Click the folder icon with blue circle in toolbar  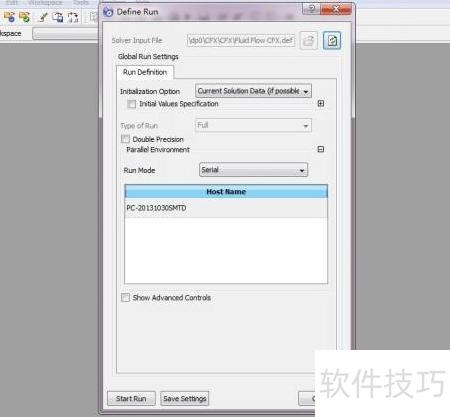(9, 17)
